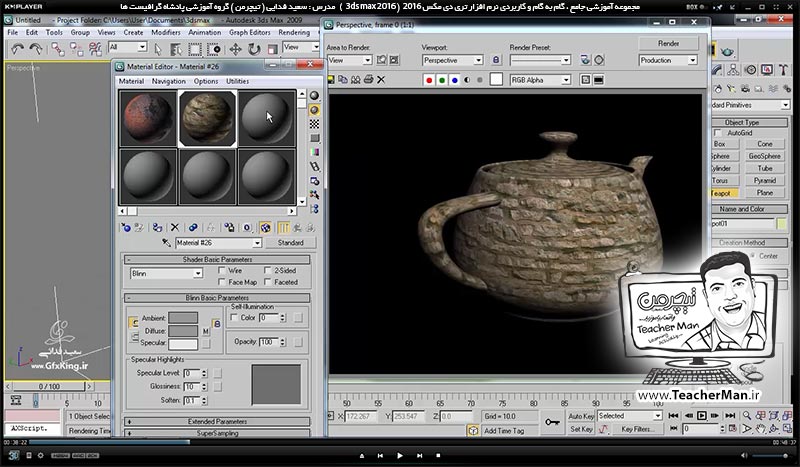Enable the Faceted checkbox
This screenshot has height=467, width=800.
click(268, 282)
